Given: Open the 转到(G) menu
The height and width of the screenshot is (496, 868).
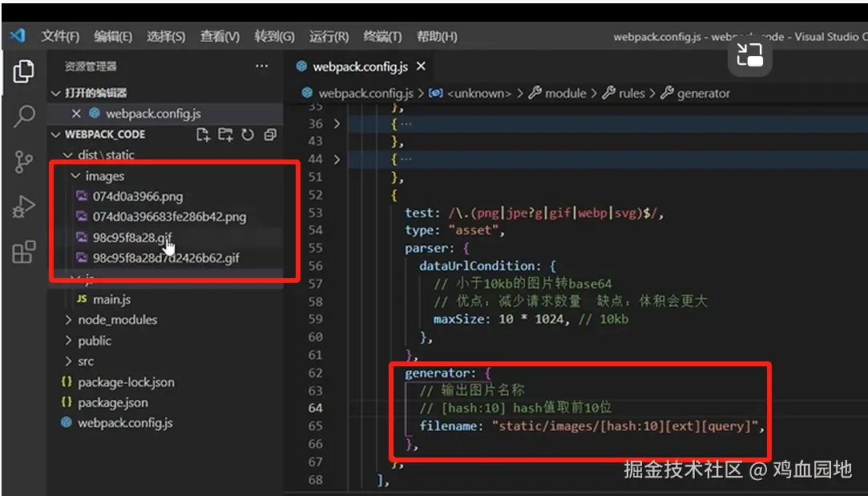Looking at the screenshot, I should click(x=274, y=37).
